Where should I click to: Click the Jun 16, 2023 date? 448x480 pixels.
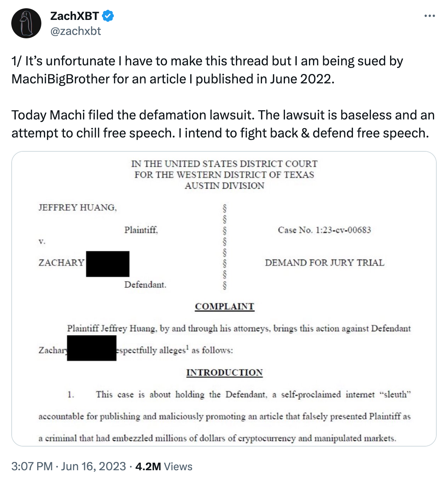coord(93,466)
